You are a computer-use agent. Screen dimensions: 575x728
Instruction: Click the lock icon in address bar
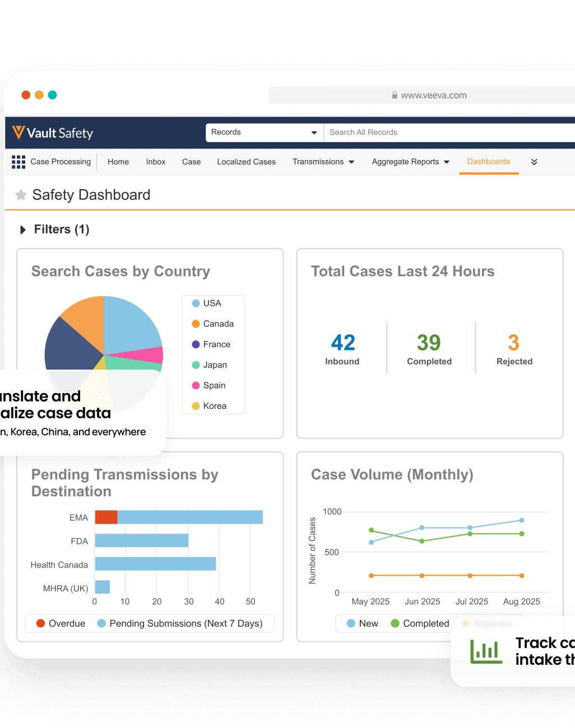395,95
